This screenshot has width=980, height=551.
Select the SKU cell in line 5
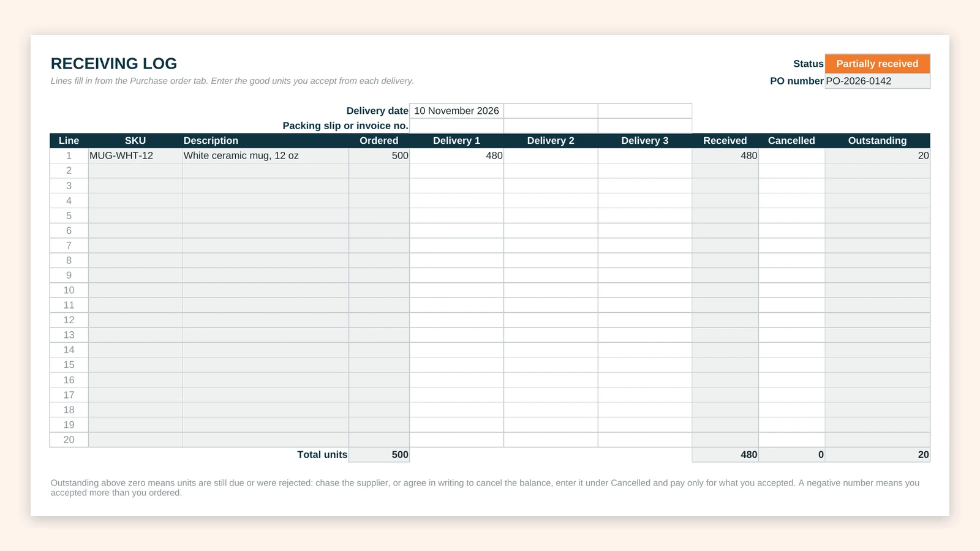point(135,216)
